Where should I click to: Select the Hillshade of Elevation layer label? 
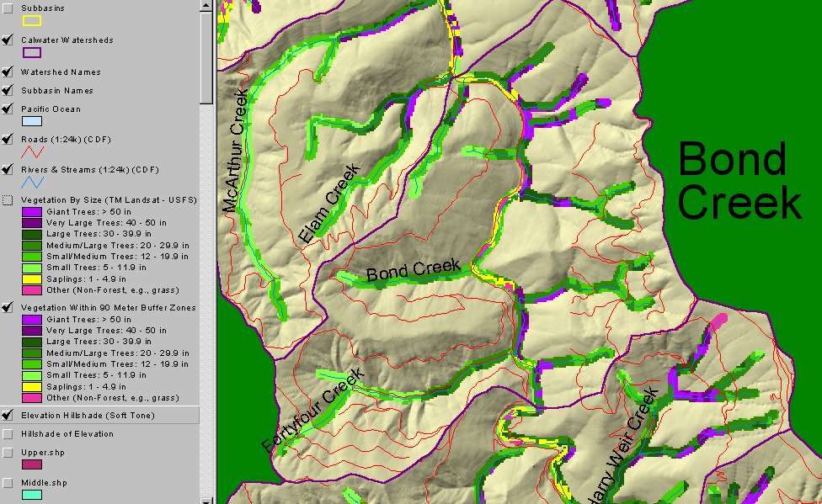pyautogui.click(x=67, y=434)
